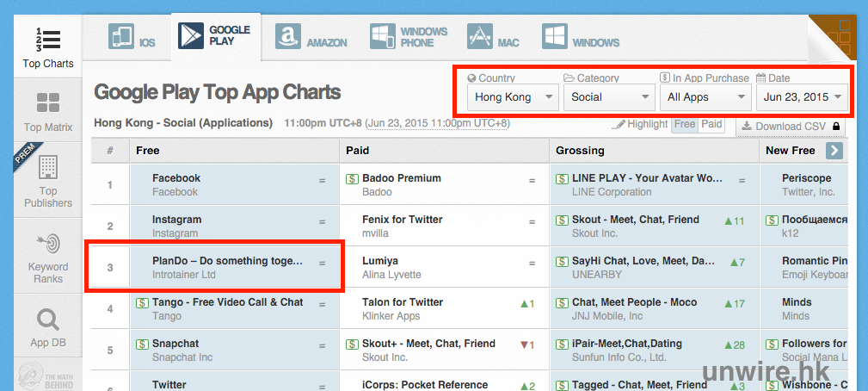Open the Badoo Premium app link
The height and width of the screenshot is (391, 868).
(x=401, y=178)
